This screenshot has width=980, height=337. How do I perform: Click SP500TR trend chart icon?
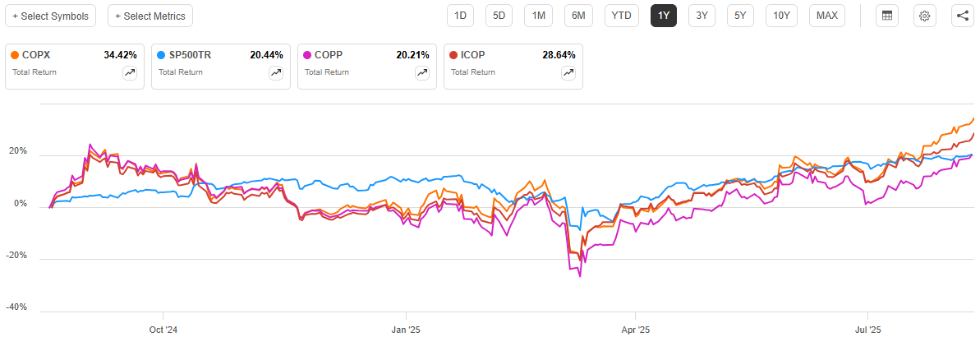tap(276, 73)
